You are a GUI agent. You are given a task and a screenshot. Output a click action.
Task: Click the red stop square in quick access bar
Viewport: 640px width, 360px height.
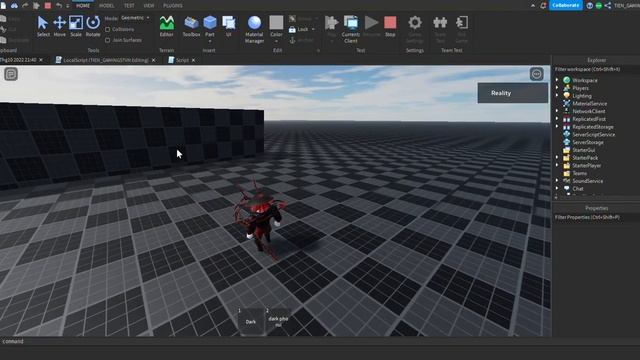click(48, 5)
